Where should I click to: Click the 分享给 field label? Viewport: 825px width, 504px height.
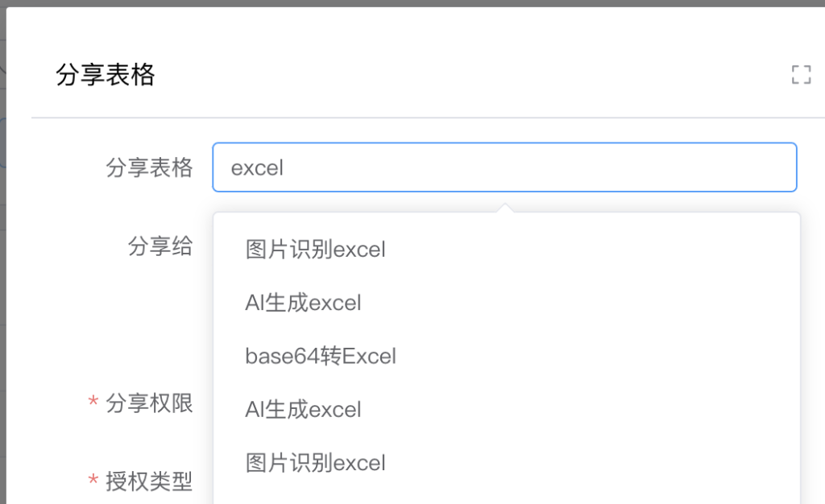(x=160, y=246)
